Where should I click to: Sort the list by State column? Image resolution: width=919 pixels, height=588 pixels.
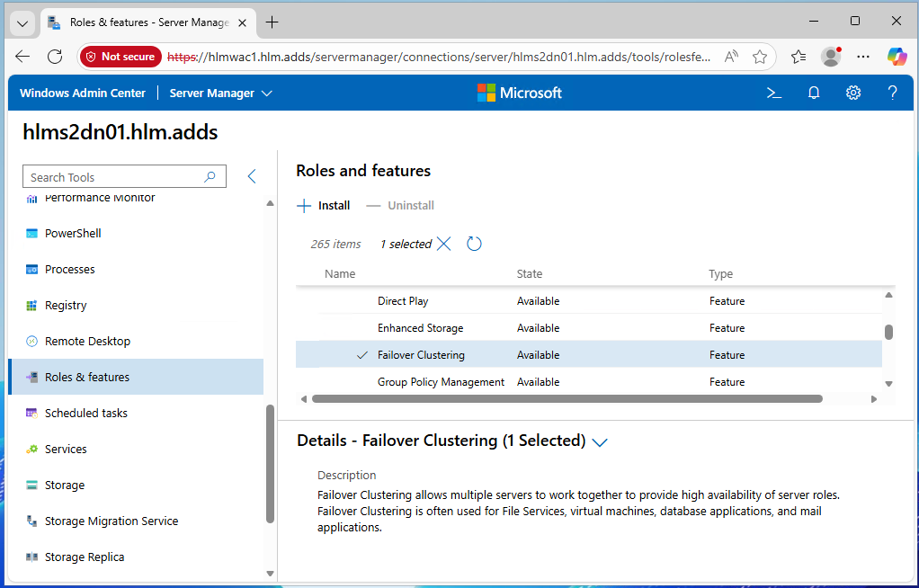(x=530, y=273)
